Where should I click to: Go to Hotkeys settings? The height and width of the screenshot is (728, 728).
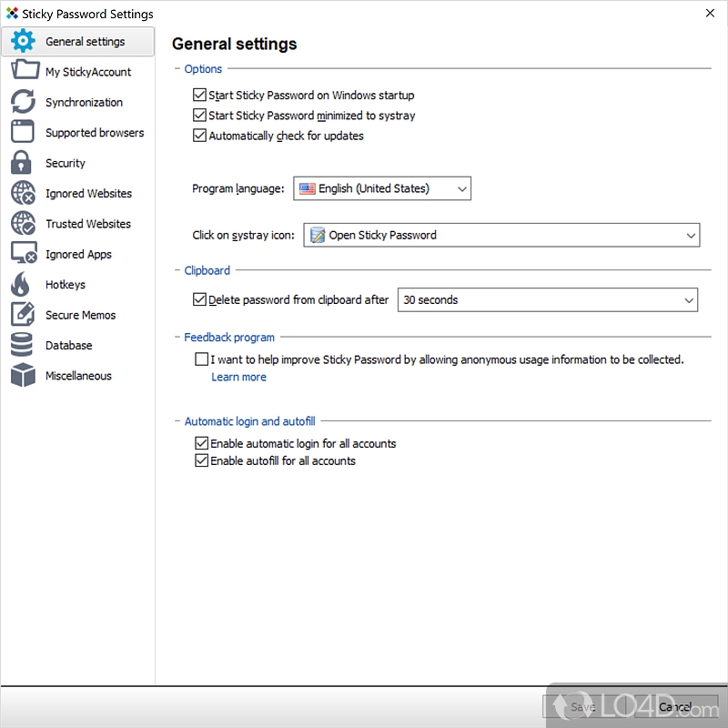[x=66, y=285]
